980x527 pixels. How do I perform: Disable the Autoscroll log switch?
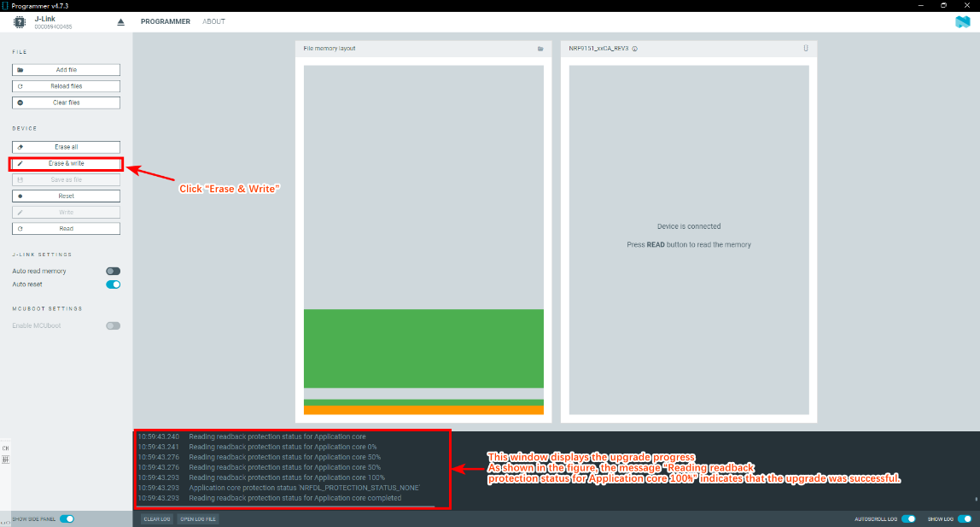point(909,518)
